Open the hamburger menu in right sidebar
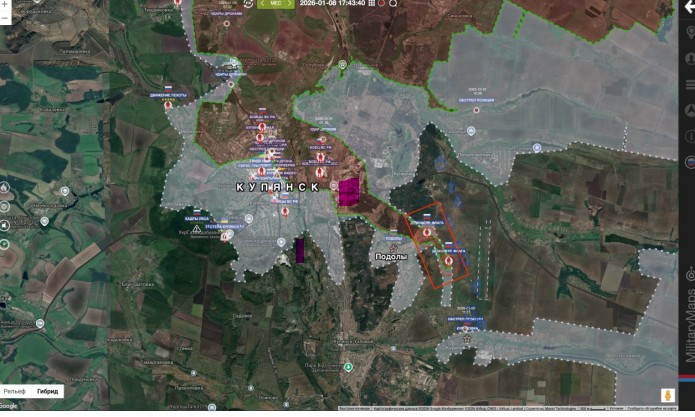The width and height of the screenshot is (695, 417). point(689,84)
